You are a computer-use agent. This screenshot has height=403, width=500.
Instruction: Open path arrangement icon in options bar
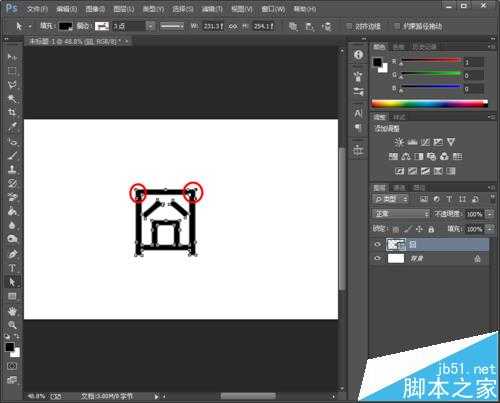[327, 26]
